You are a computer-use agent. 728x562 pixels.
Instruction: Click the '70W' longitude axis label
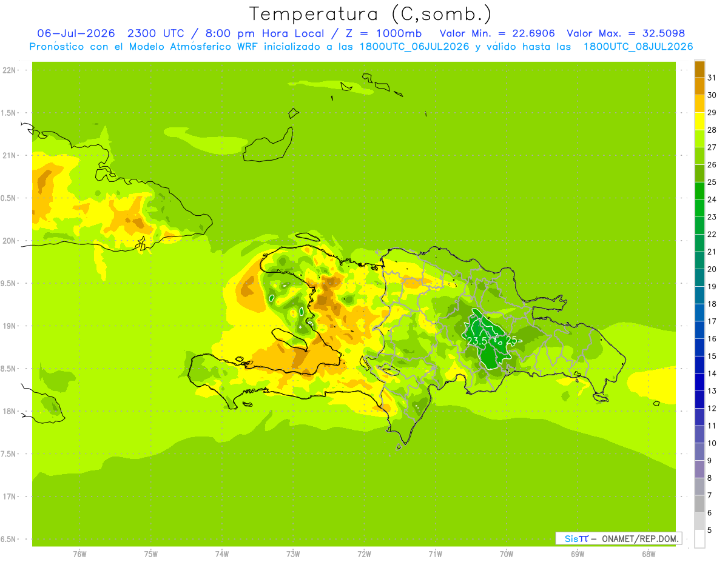coord(507,554)
